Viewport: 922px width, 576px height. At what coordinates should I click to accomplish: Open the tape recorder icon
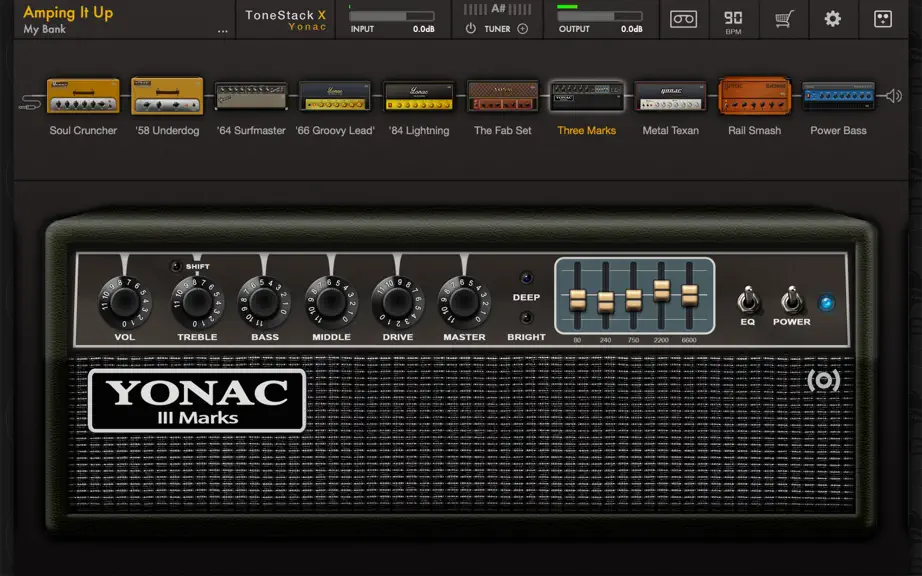click(x=683, y=19)
